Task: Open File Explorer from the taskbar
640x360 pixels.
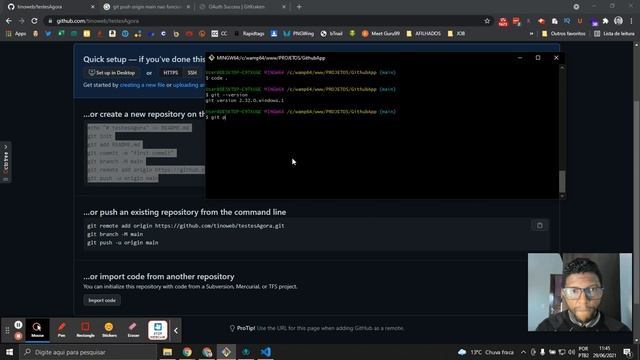Action: click(167, 352)
